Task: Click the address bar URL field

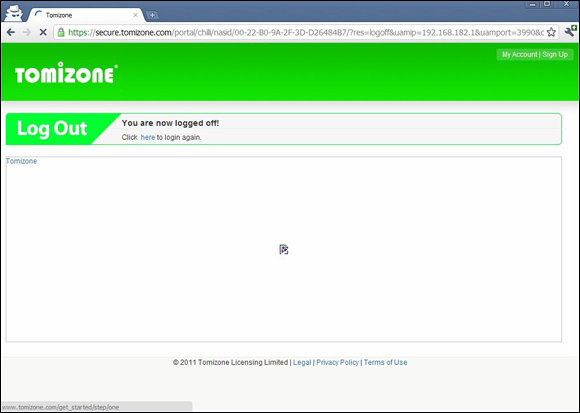Action: (306, 32)
